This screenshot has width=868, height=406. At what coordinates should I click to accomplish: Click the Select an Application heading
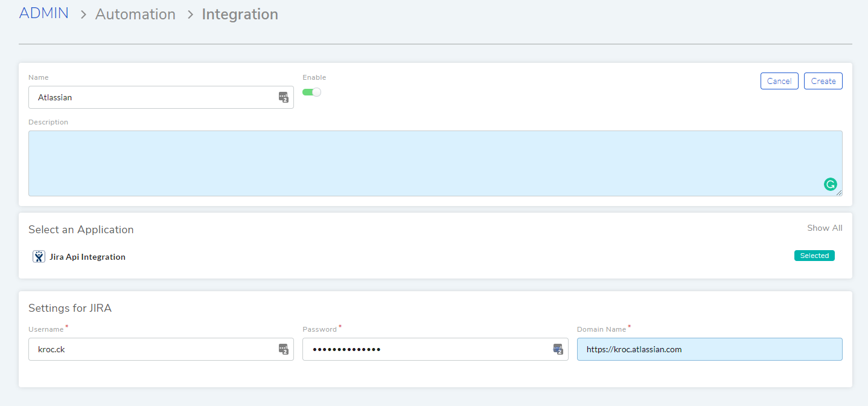pyautogui.click(x=81, y=230)
